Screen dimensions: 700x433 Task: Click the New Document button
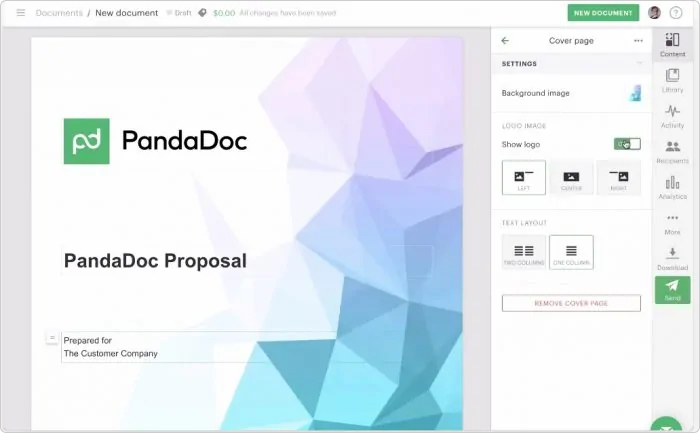click(x=603, y=13)
